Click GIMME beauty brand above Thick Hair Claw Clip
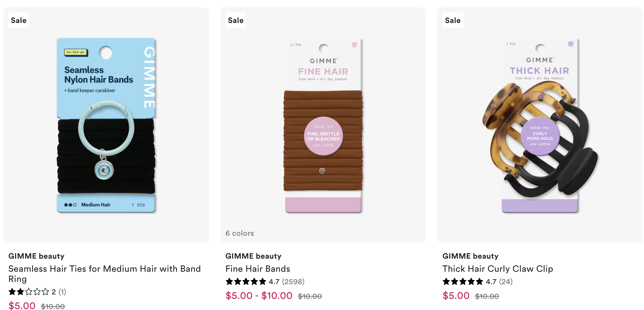The width and height of the screenshot is (644, 310). pos(470,256)
